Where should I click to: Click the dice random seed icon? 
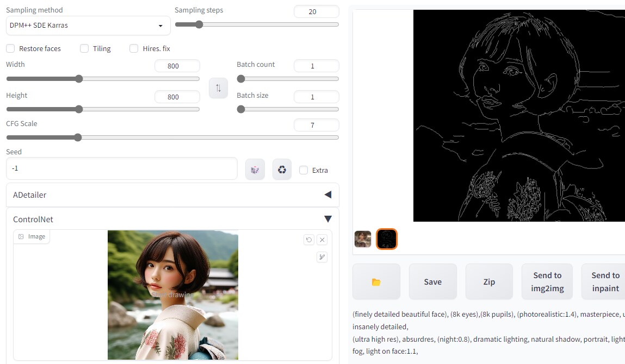coord(255,170)
